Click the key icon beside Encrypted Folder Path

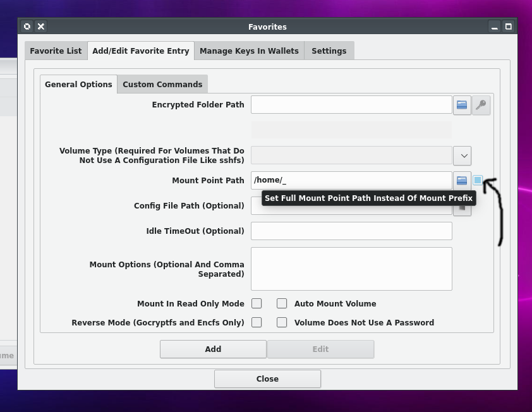481,105
